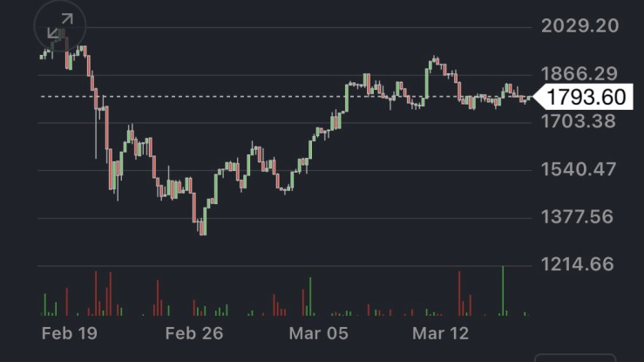Click the dashed current price line
This screenshot has width=644, height=362.
(261, 96)
